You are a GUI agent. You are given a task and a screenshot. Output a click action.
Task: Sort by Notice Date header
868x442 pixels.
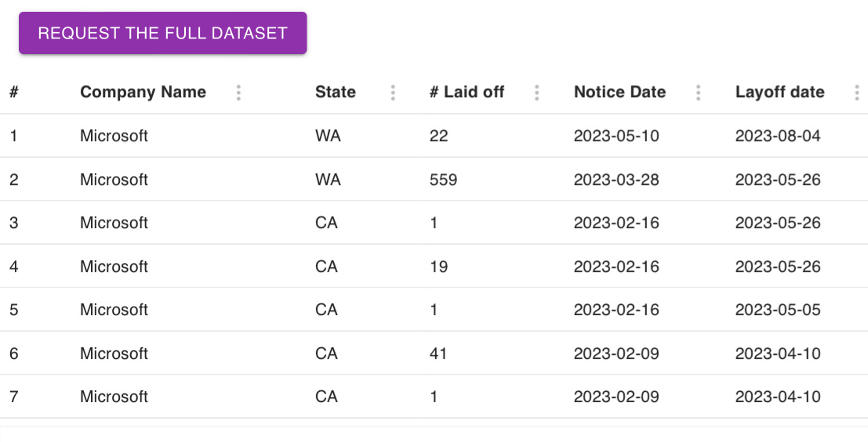tap(619, 92)
